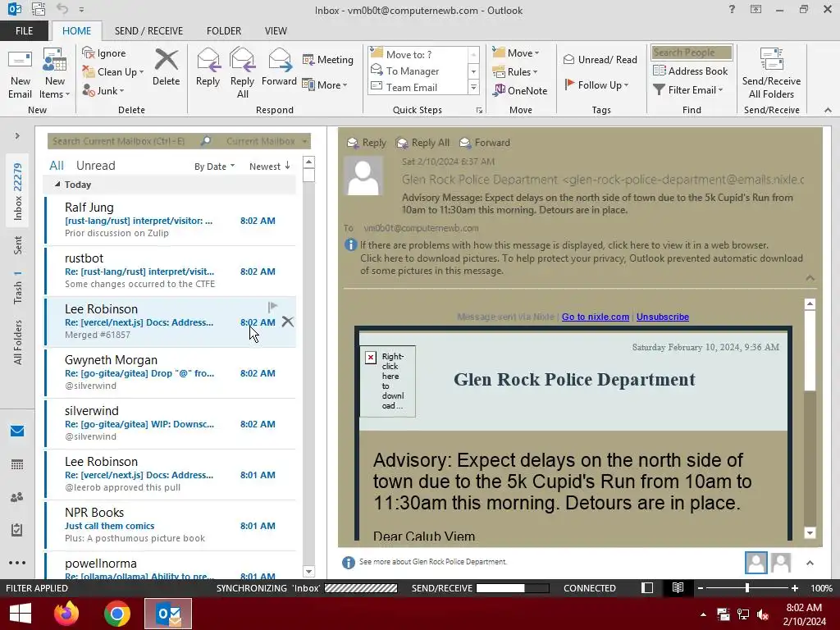Click Forward in the ribbon
840x630 pixels.
(279, 68)
